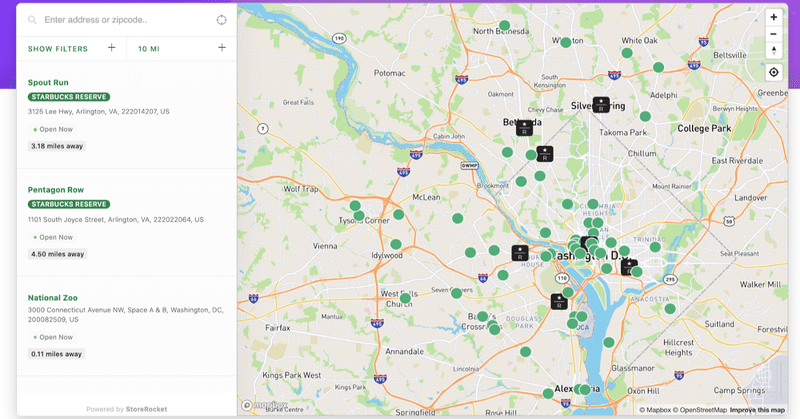Select the green marker on West Falls Church
This screenshot has height=419, width=800.
(405, 298)
